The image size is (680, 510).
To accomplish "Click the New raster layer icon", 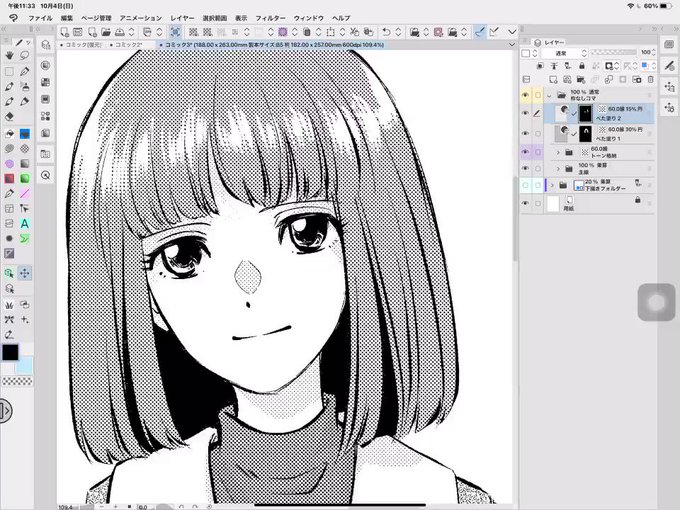I will click(553, 79).
